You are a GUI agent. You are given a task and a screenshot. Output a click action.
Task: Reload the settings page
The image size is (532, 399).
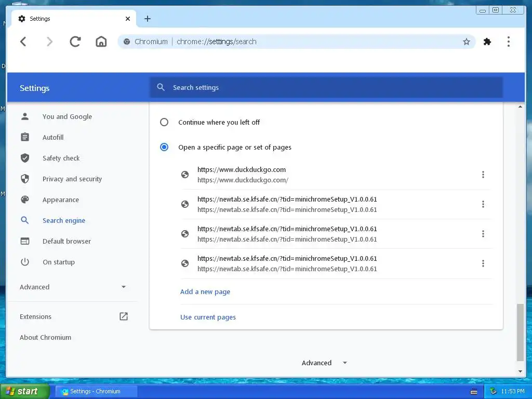click(x=75, y=42)
